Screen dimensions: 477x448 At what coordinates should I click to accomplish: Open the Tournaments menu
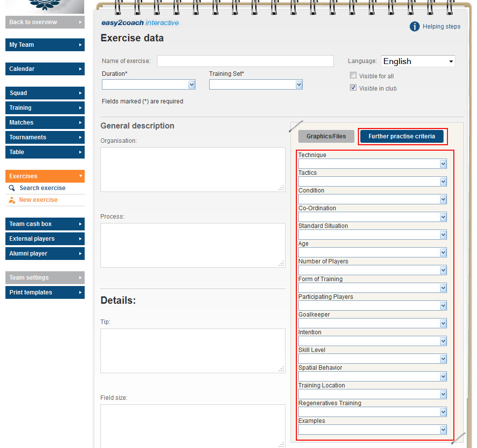[x=45, y=137]
